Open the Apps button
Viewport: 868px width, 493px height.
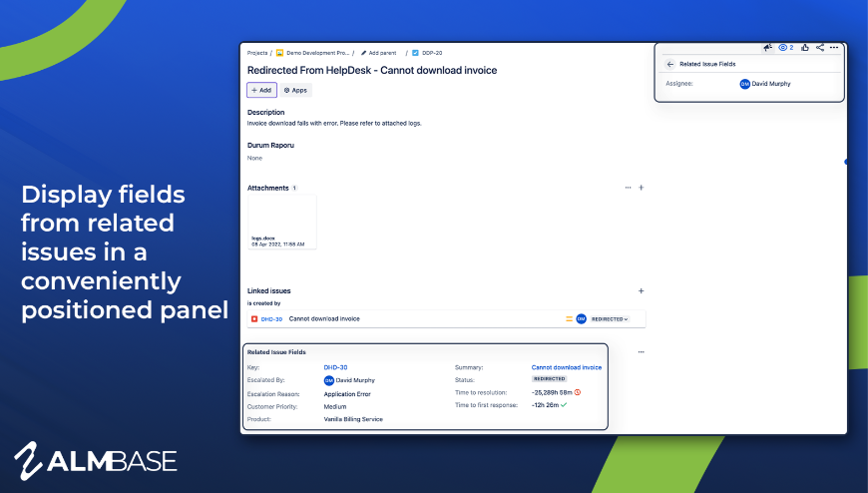(295, 90)
